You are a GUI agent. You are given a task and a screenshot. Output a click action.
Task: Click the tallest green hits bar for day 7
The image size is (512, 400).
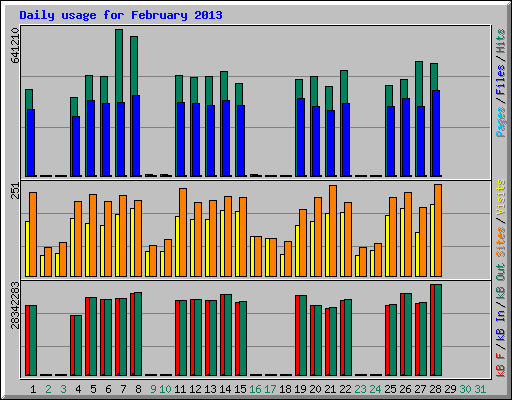pyautogui.click(x=119, y=65)
